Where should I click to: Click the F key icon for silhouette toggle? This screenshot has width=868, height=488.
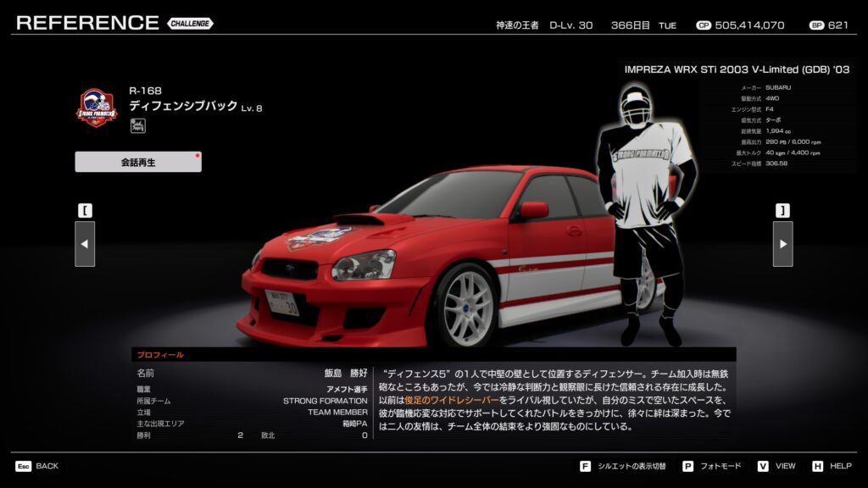[585, 466]
